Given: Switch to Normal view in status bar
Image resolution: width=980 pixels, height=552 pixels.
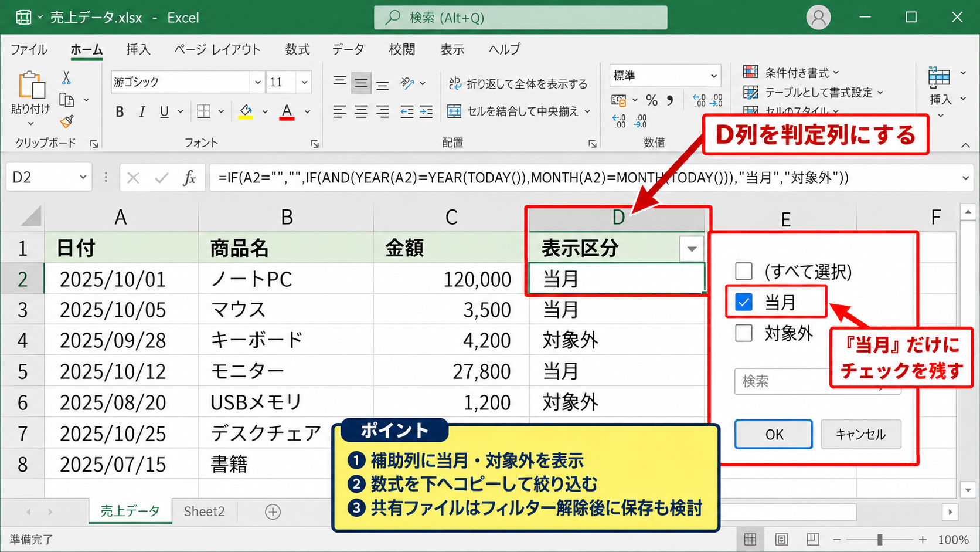Looking at the screenshot, I should click(750, 540).
